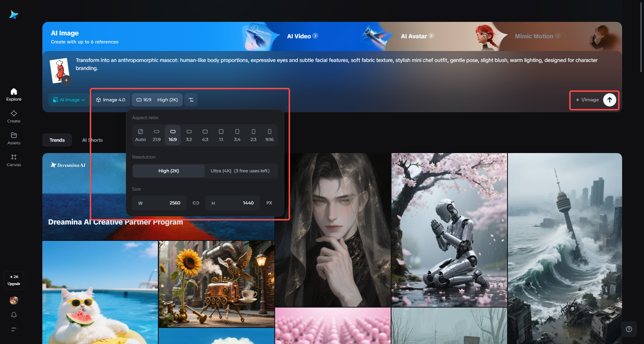Screen dimensions: 644x344
Task: Open the Create section in sidebar
Action: click(x=14, y=116)
